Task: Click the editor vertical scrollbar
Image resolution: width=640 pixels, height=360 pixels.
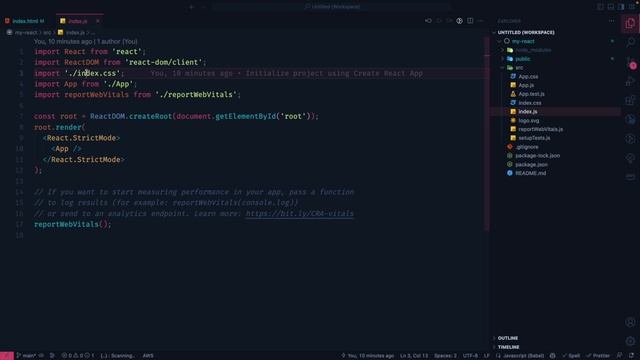Action: (487, 135)
